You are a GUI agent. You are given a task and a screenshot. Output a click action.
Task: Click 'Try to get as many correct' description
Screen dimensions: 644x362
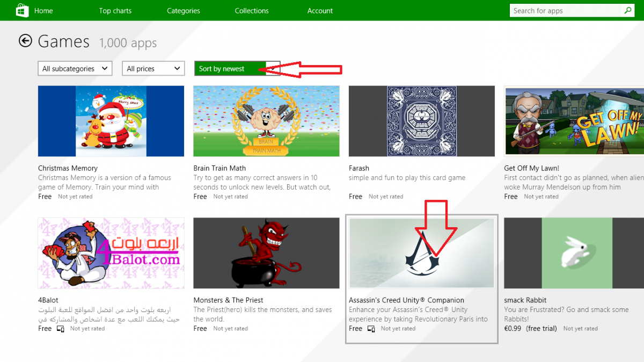point(262,183)
